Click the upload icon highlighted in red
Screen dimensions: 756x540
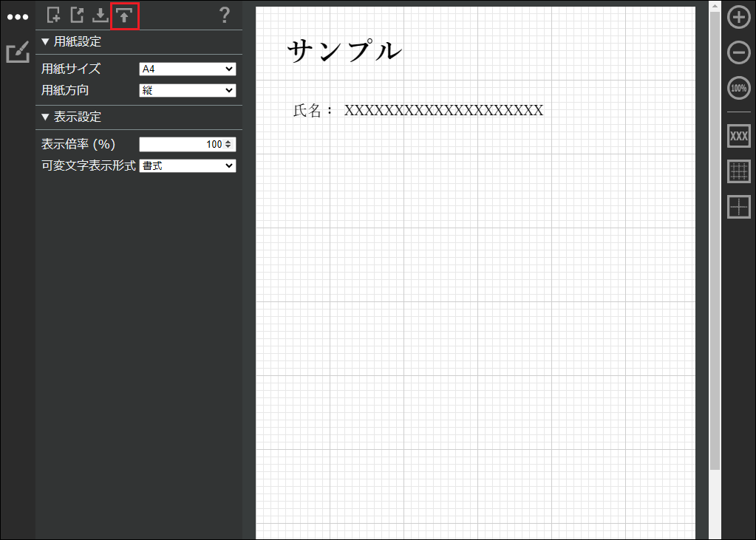(124, 16)
